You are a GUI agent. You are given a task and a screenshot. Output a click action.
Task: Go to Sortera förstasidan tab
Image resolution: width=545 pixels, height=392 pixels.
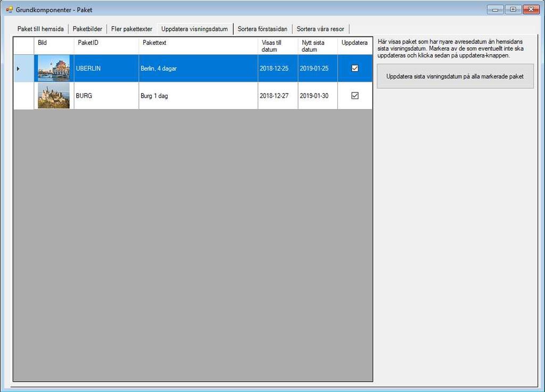click(262, 29)
